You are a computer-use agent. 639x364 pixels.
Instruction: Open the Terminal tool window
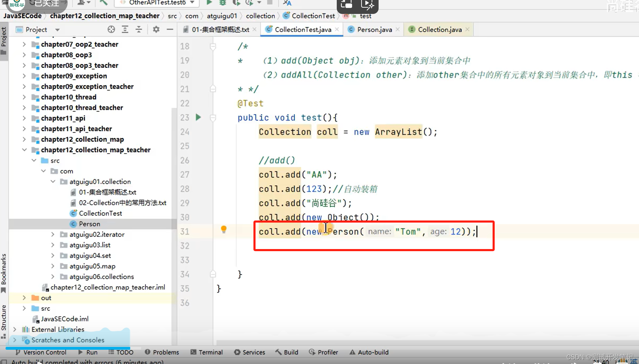pyautogui.click(x=206, y=352)
